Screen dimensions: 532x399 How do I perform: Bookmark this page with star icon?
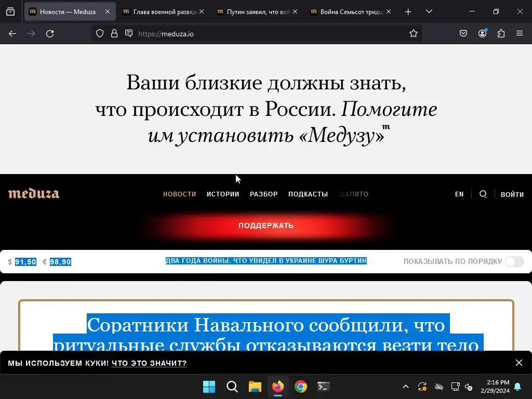(413, 34)
